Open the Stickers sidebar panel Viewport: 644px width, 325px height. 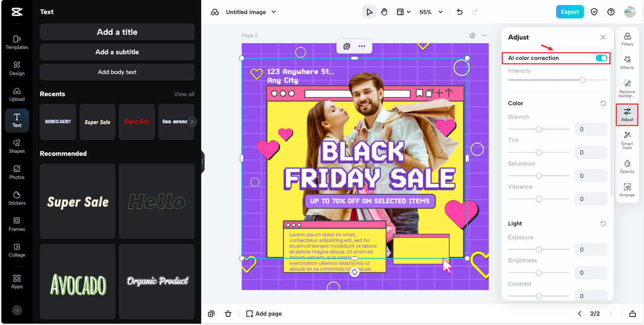coord(17,198)
